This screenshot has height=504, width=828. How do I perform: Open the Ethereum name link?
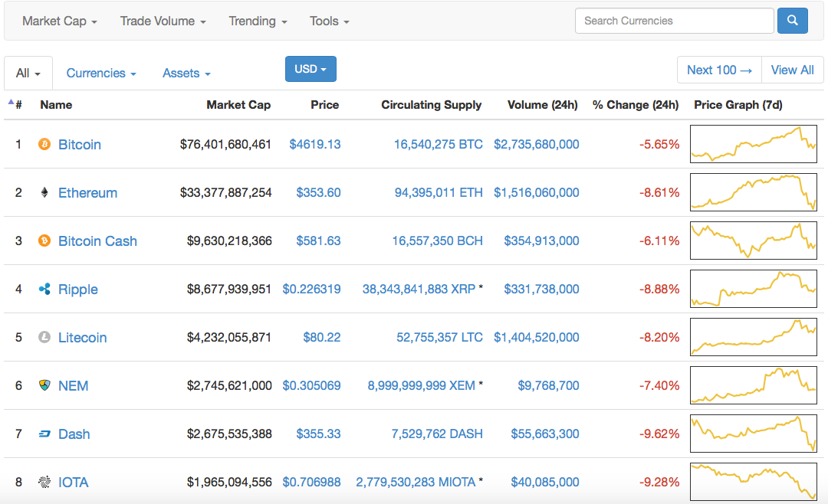(87, 192)
